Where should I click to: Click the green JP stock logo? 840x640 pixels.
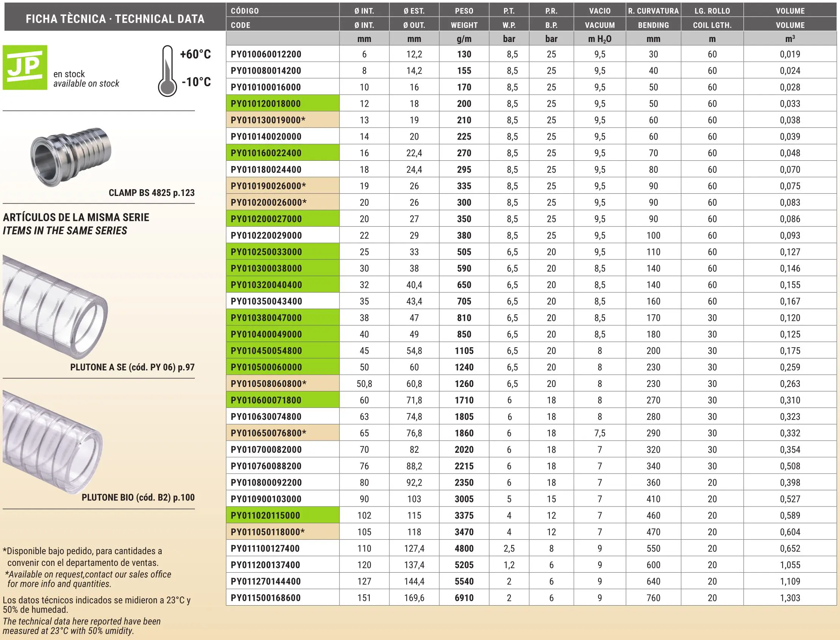pyautogui.click(x=25, y=67)
